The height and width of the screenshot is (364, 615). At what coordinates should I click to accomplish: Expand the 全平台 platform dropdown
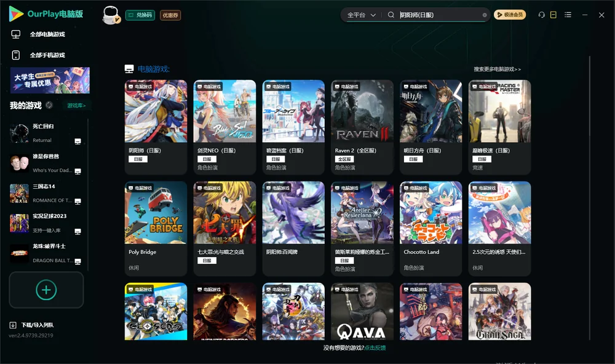[x=361, y=15]
